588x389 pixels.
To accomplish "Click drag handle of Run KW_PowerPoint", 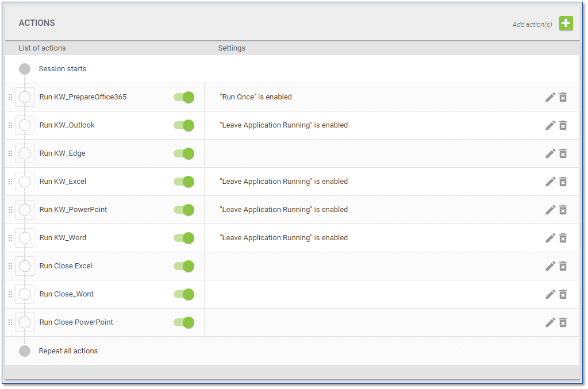I will (x=10, y=210).
